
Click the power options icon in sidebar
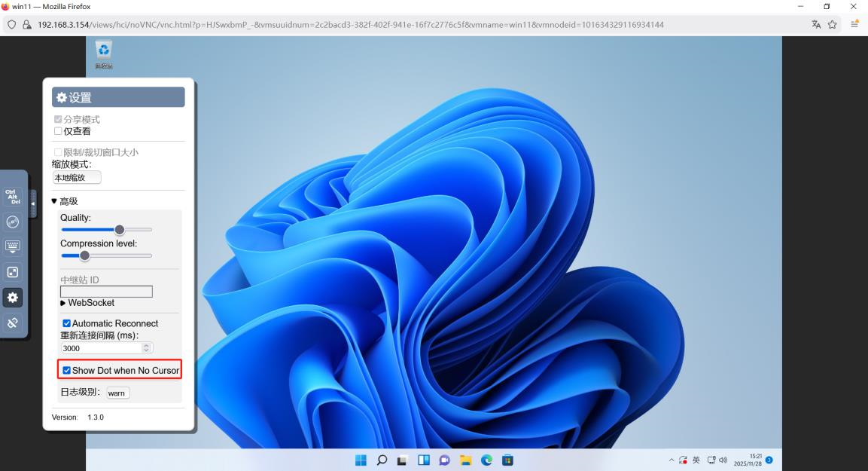(12, 221)
